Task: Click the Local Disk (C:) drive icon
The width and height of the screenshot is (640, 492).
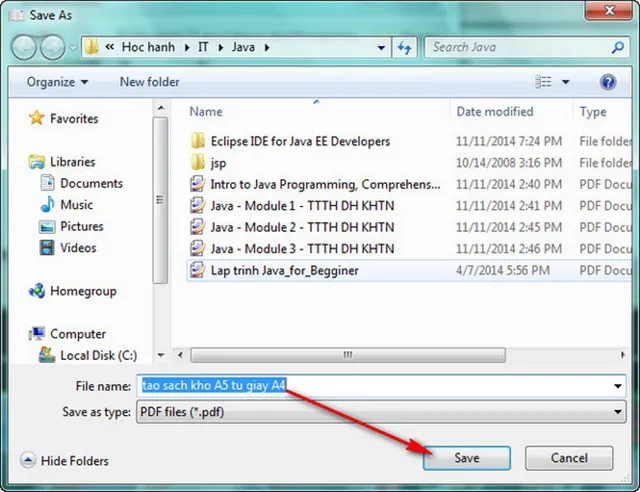Action: pyautogui.click(x=47, y=355)
